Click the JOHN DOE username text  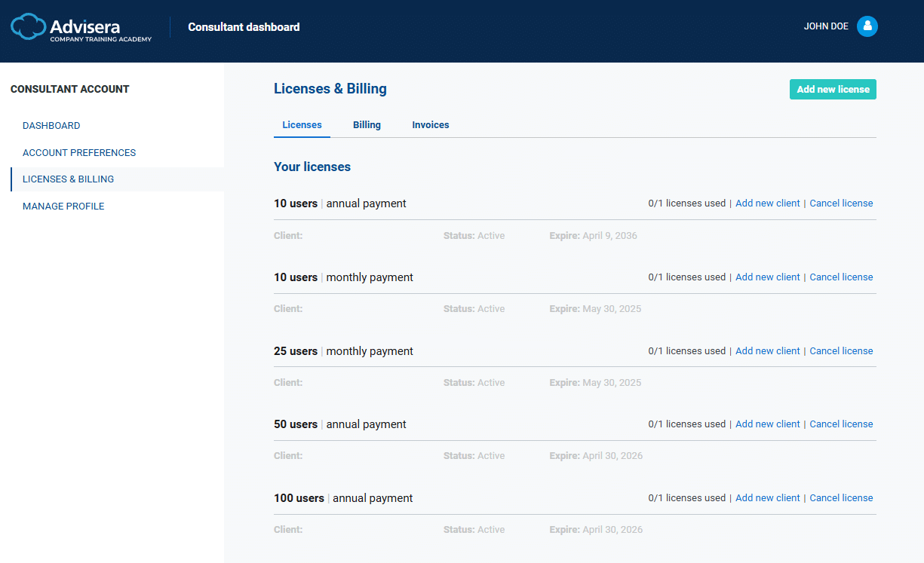coord(825,26)
